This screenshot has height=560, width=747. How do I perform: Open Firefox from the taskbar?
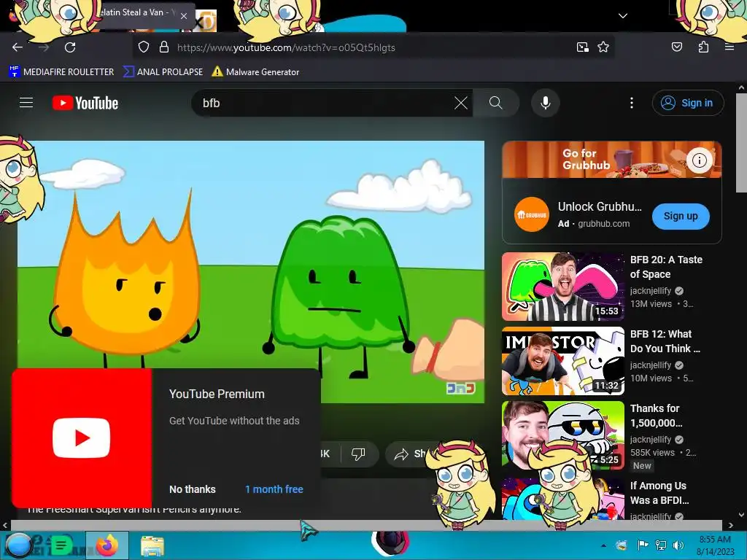coord(107,545)
